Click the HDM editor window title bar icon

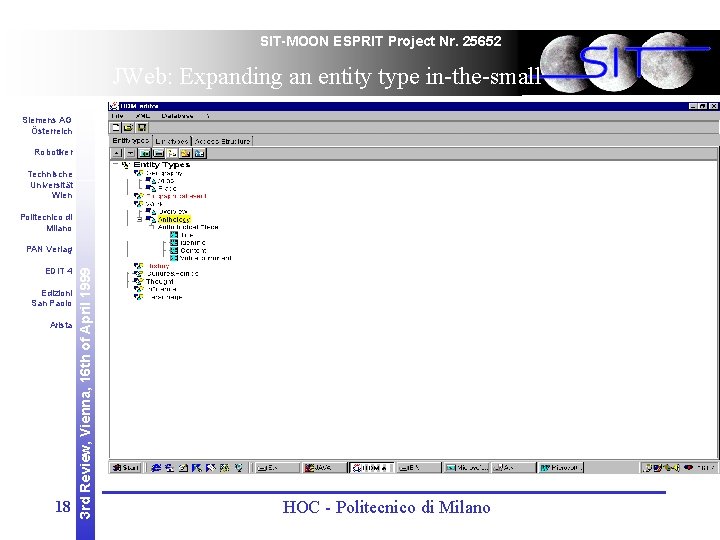pos(113,106)
